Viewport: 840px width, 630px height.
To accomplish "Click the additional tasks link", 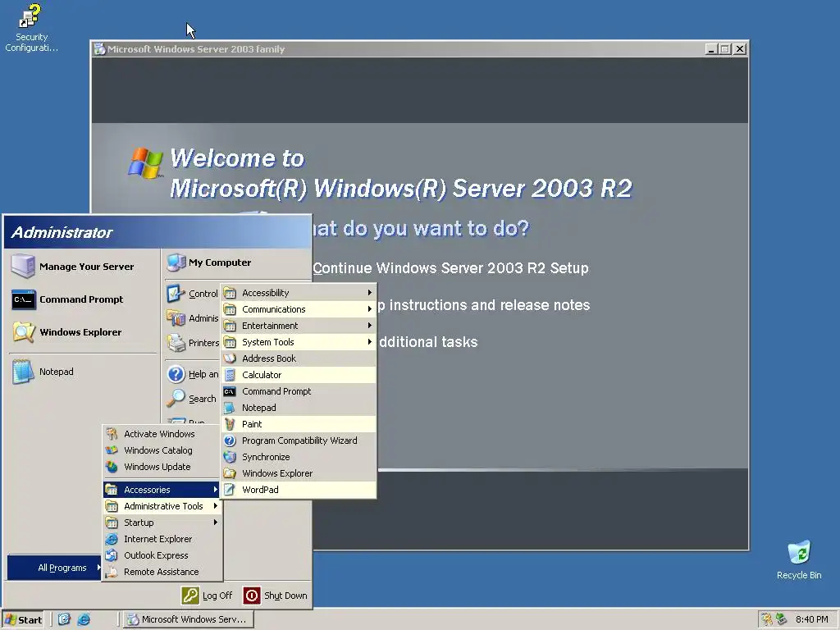I will coord(428,342).
